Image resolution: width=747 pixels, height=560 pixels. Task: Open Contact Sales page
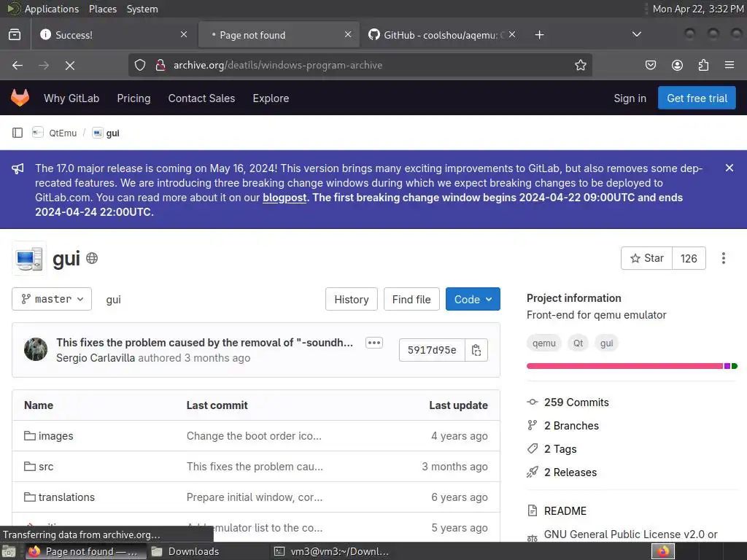pyautogui.click(x=201, y=98)
